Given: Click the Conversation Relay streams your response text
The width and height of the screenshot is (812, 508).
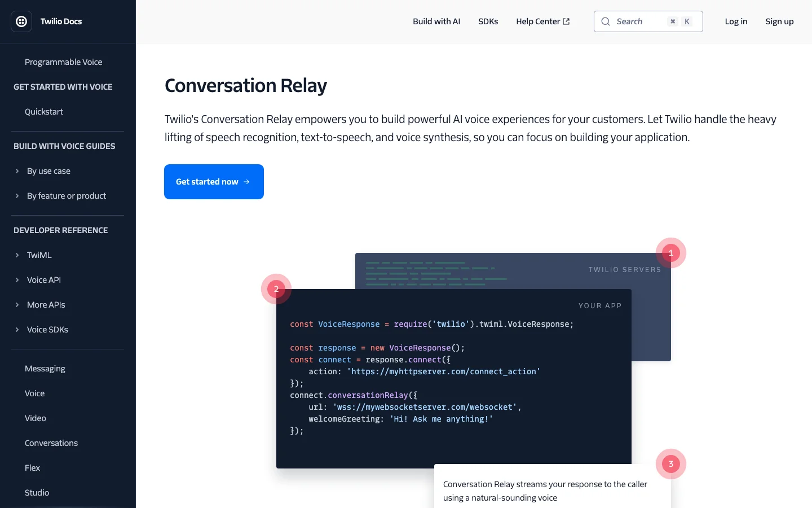Looking at the screenshot, I should coord(545,491).
